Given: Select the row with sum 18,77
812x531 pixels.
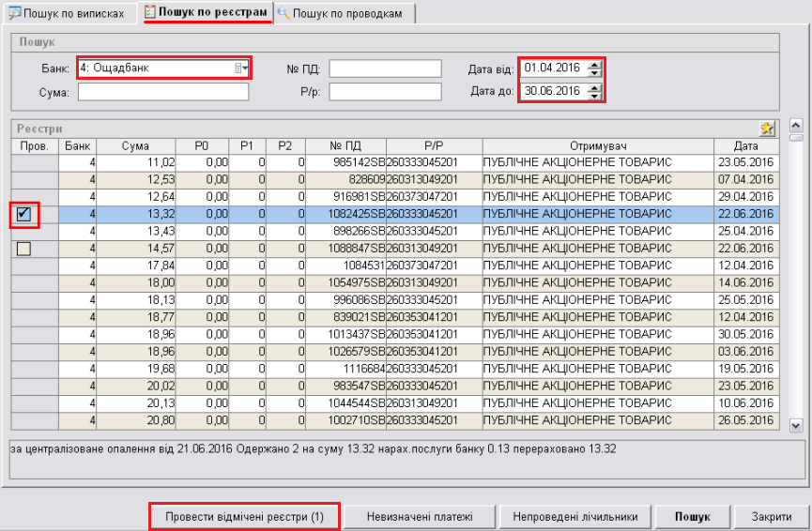Looking at the screenshot, I should pos(375,316).
